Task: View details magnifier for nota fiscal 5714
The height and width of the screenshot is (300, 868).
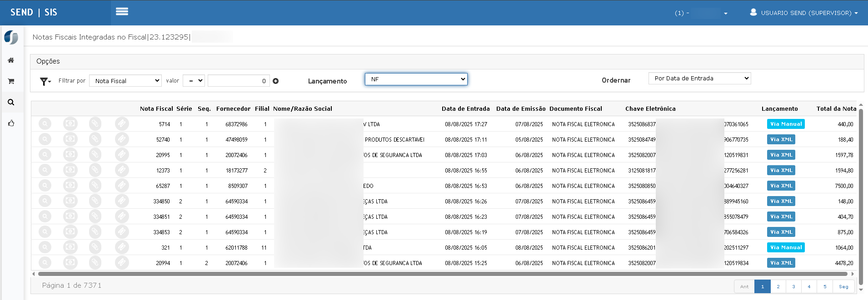Action: tap(45, 124)
